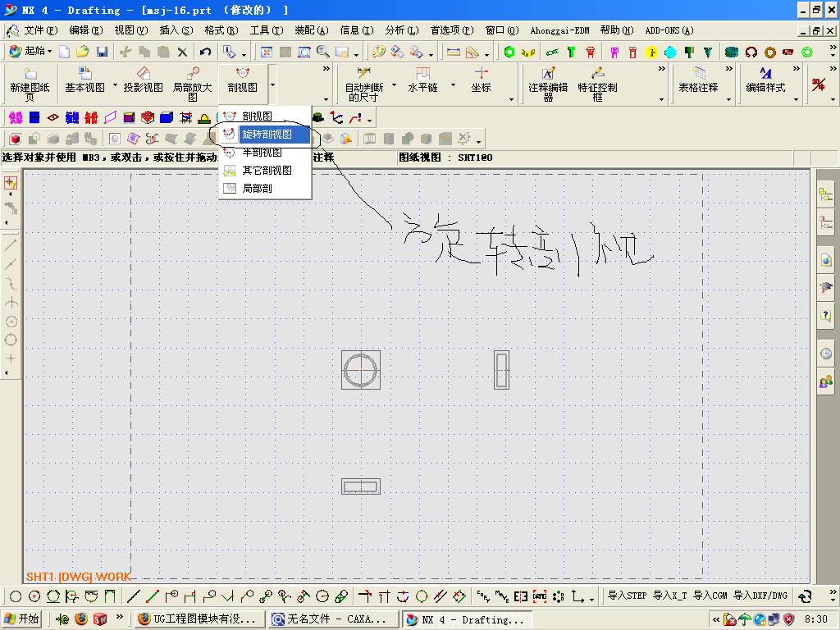This screenshot has height=630, width=840.
Task: Open the 编辑 menu
Action: (x=85, y=30)
